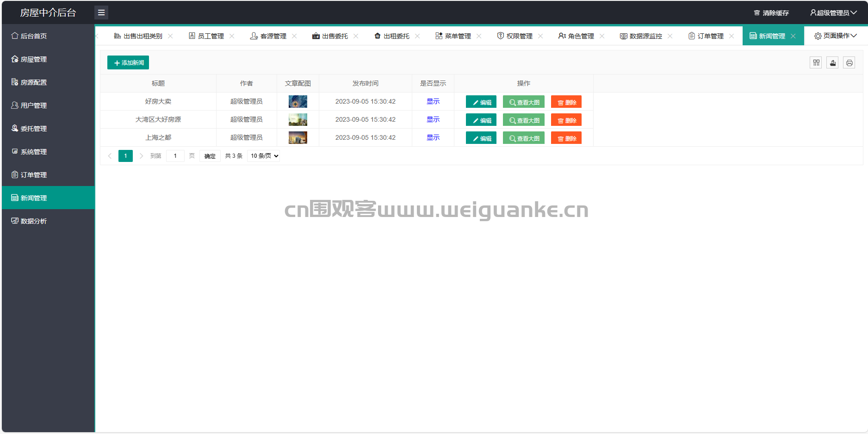Open the column filter grid icon
This screenshot has width=868, height=434.
(816, 62)
